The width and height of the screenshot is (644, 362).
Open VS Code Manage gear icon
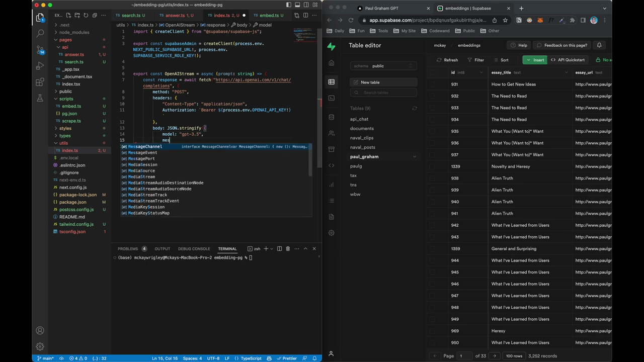(40, 346)
